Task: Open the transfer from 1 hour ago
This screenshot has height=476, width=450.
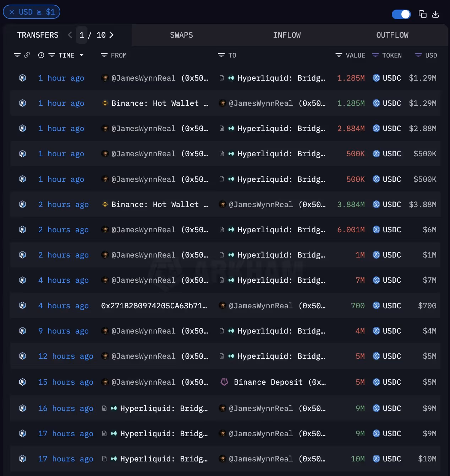Action: tap(61, 78)
